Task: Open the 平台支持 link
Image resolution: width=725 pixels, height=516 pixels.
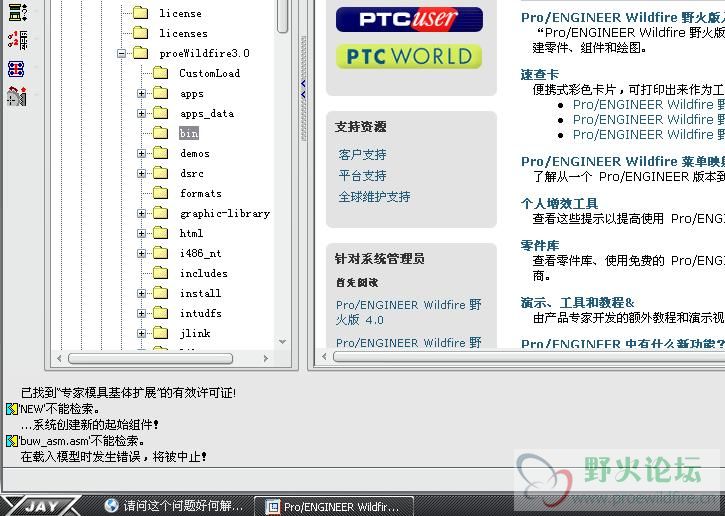Action: point(362,176)
